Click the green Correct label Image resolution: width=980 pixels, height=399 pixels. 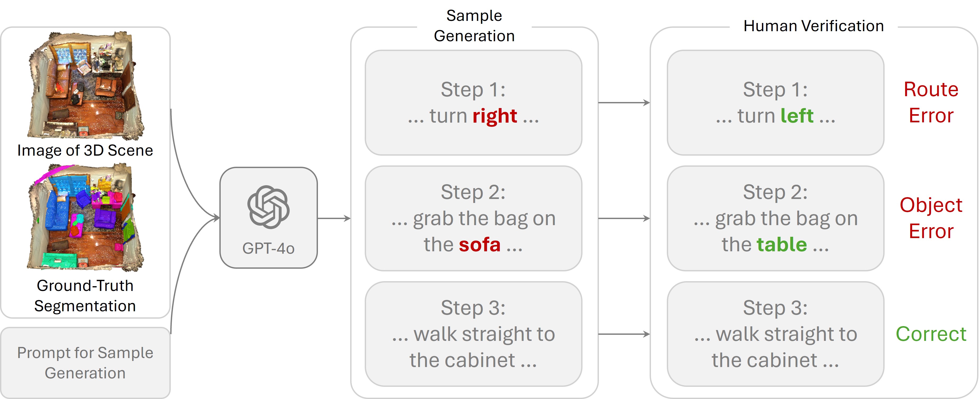point(931,334)
